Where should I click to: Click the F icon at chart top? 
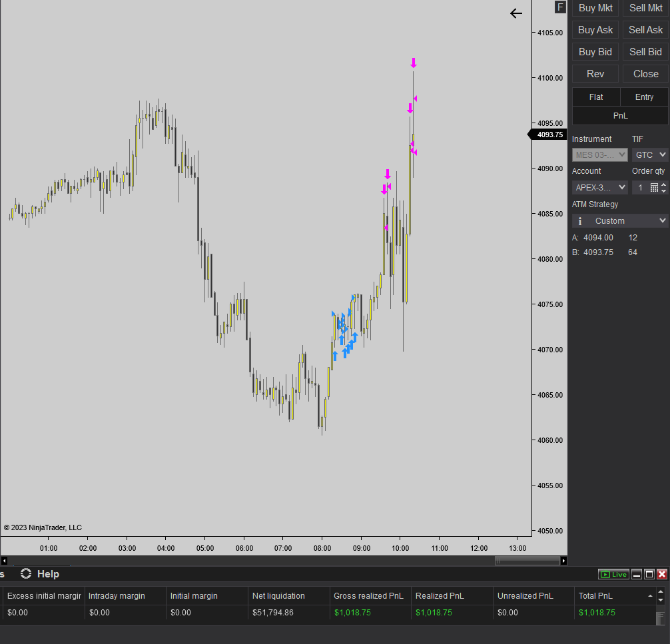(x=560, y=7)
